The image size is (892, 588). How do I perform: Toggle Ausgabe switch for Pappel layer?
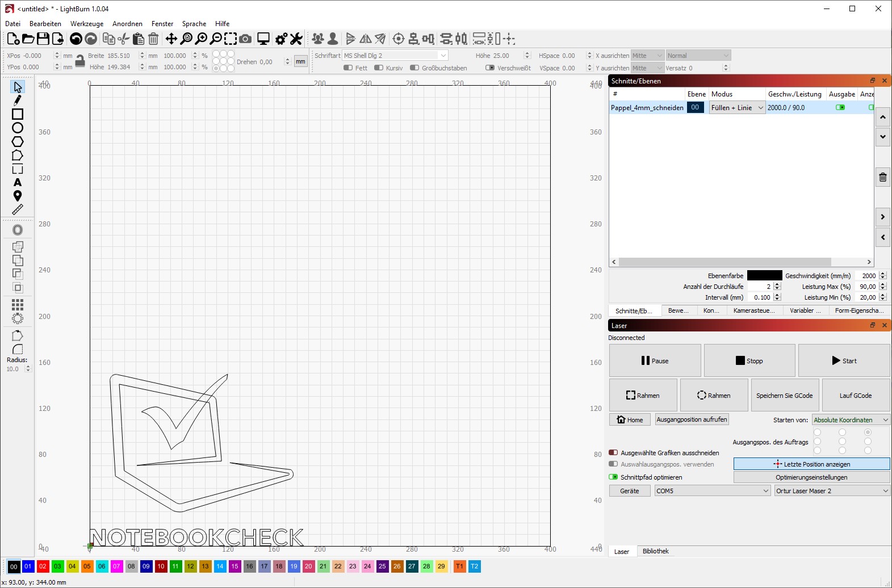pos(840,107)
